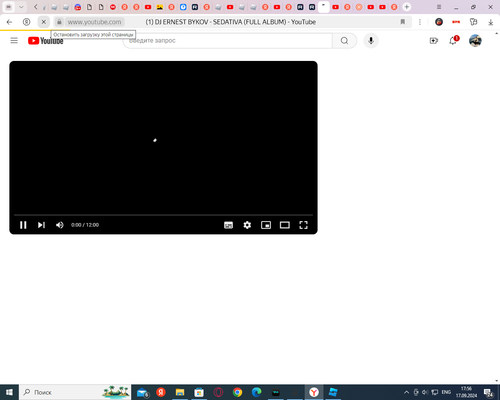The image size is (500, 400).
Task: Skip to the next video
Action: coord(41,225)
